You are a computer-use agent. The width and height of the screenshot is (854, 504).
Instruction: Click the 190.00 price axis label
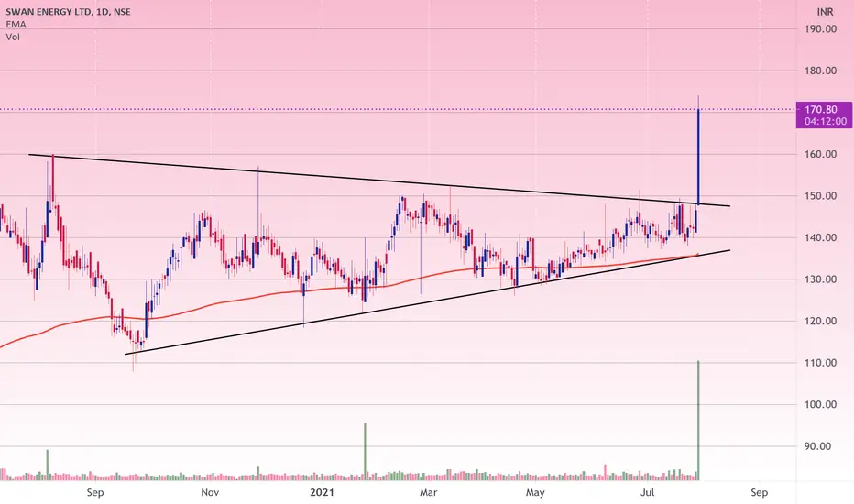[x=821, y=29]
